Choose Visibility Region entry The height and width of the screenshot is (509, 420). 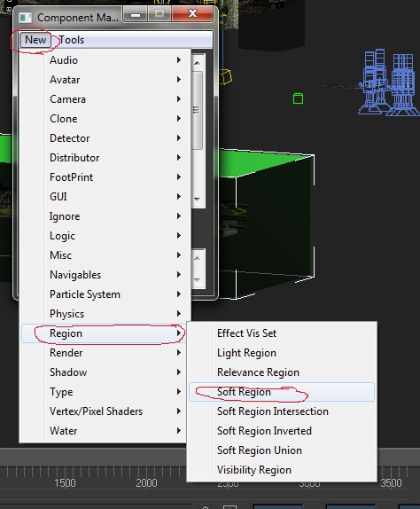tap(282, 470)
